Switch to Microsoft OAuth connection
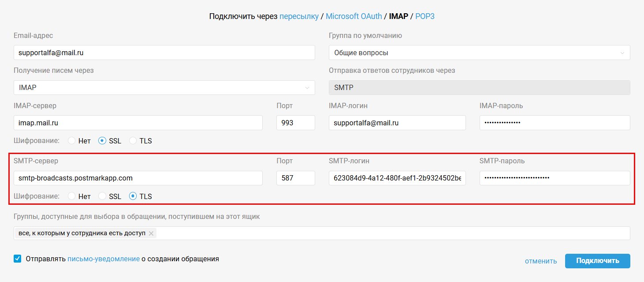The height and width of the screenshot is (282, 644). [354, 16]
